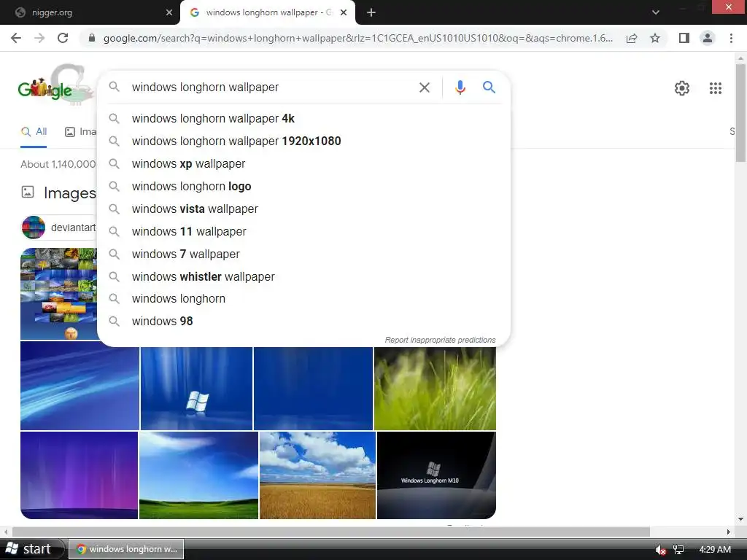Choose suggestion windows 7 wallpaper
747x560 pixels.
[x=303, y=254]
